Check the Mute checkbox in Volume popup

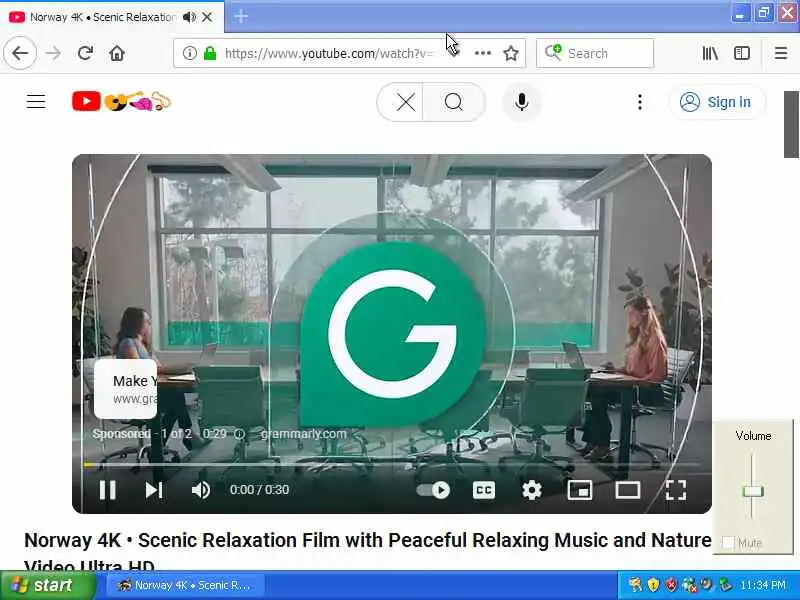729,542
